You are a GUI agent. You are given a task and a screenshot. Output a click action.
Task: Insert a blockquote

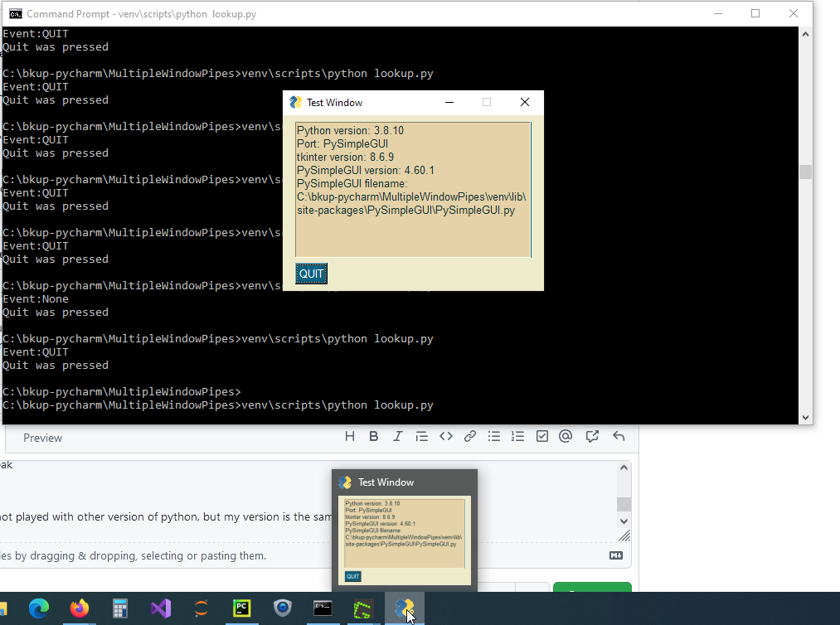click(x=421, y=436)
